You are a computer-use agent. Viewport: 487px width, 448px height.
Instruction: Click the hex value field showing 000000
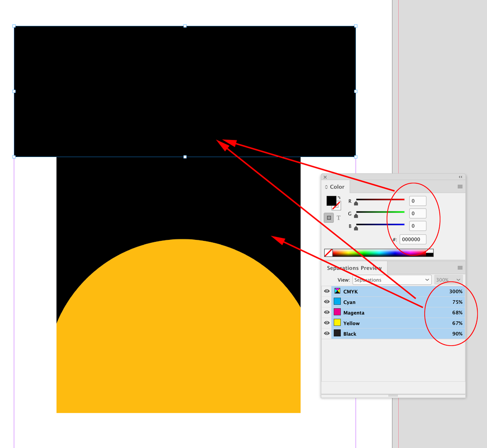[413, 239]
